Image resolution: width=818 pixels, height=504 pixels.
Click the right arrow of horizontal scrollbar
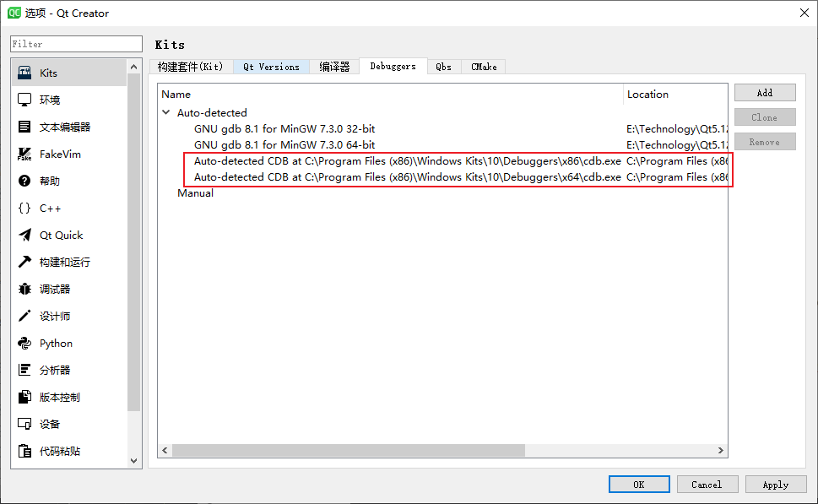720,450
